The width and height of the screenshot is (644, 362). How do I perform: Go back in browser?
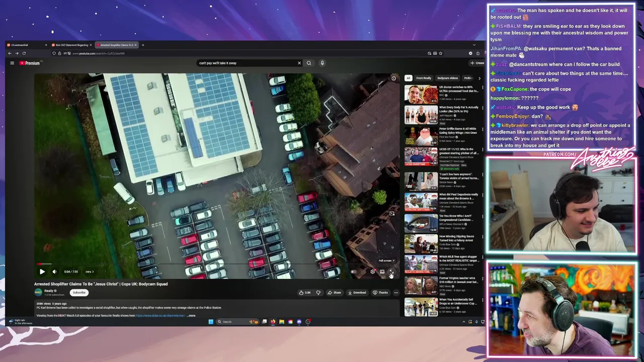pos(10,53)
